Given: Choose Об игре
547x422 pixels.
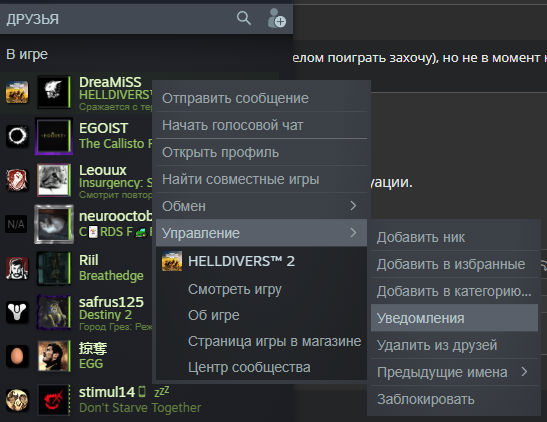Looking at the screenshot, I should 213,315.
